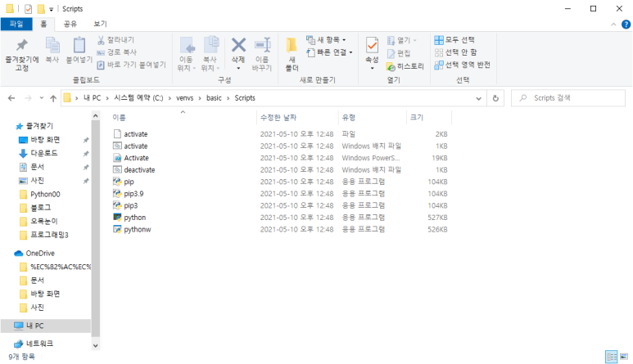Open the recent locations dropdown arrow
Image resolution: width=633 pixels, height=364 pixels.
pos(41,98)
